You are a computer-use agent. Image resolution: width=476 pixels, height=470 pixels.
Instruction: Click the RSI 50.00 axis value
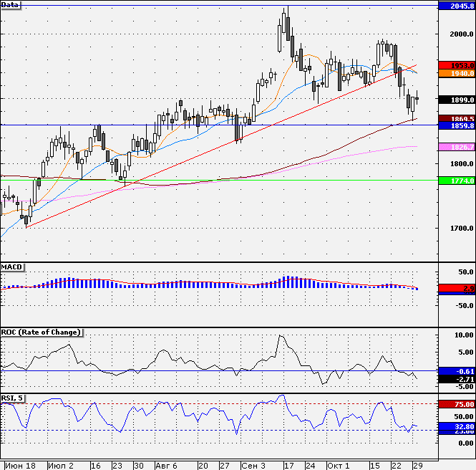(464, 416)
